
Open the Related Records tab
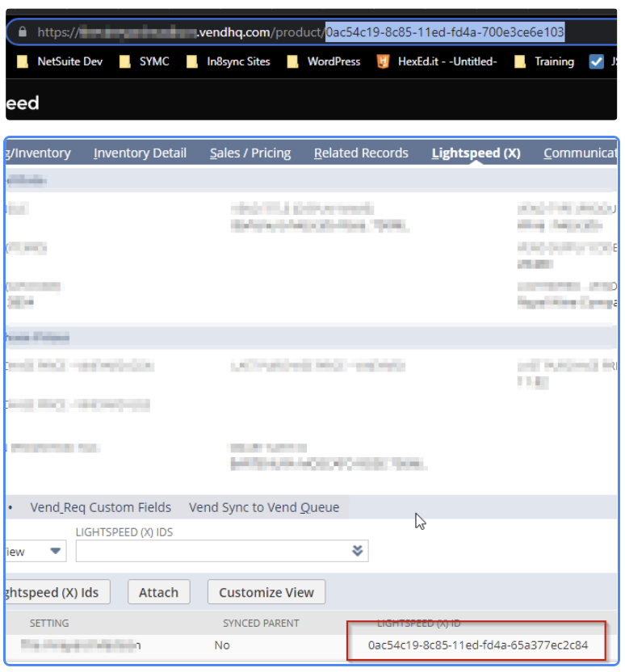tap(361, 153)
